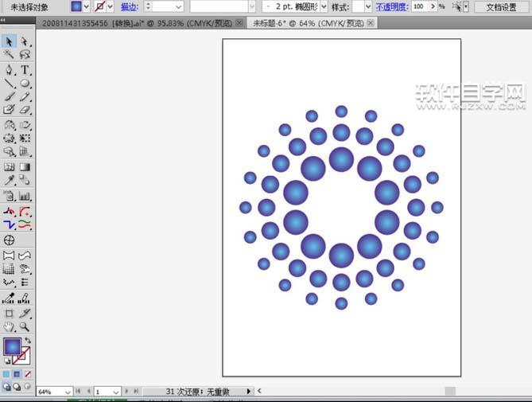Set paint mode to None

click(28, 374)
